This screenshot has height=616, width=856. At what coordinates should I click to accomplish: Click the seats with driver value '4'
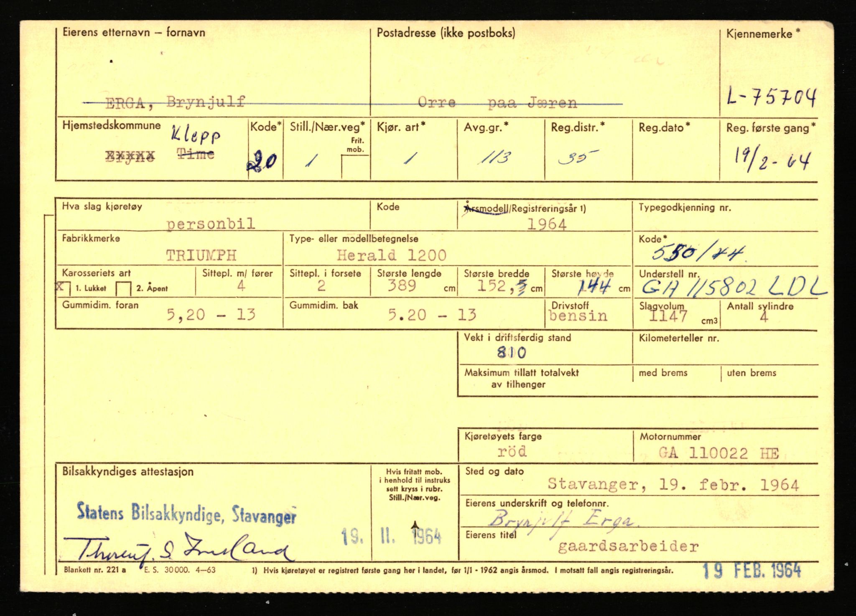point(241,286)
